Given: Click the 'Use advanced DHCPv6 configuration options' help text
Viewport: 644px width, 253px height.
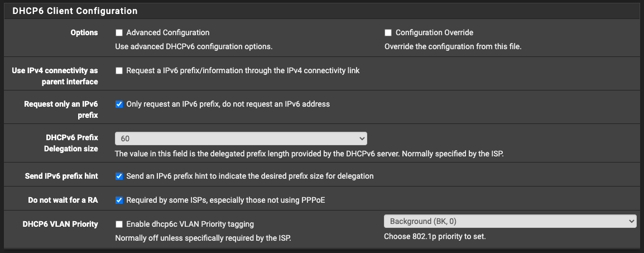Looking at the screenshot, I should pyautogui.click(x=194, y=46).
